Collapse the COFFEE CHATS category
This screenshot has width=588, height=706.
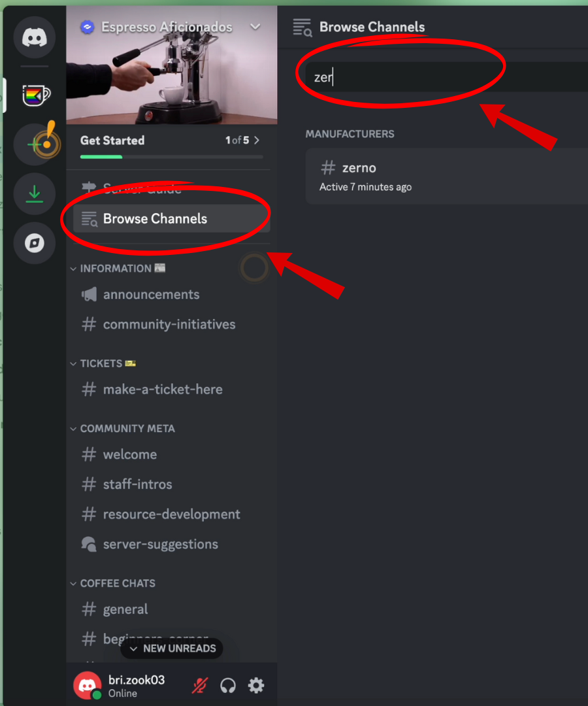(x=113, y=584)
